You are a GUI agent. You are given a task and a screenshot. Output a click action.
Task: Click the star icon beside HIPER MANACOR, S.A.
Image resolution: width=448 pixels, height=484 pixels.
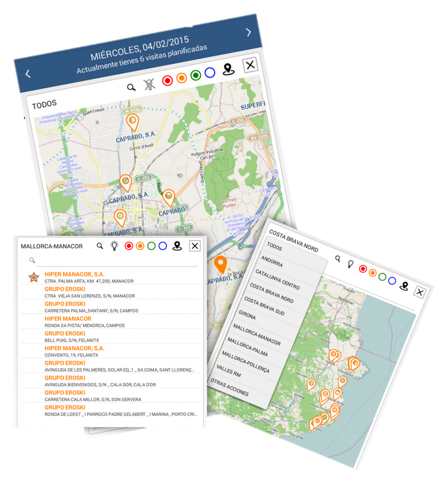(34, 277)
